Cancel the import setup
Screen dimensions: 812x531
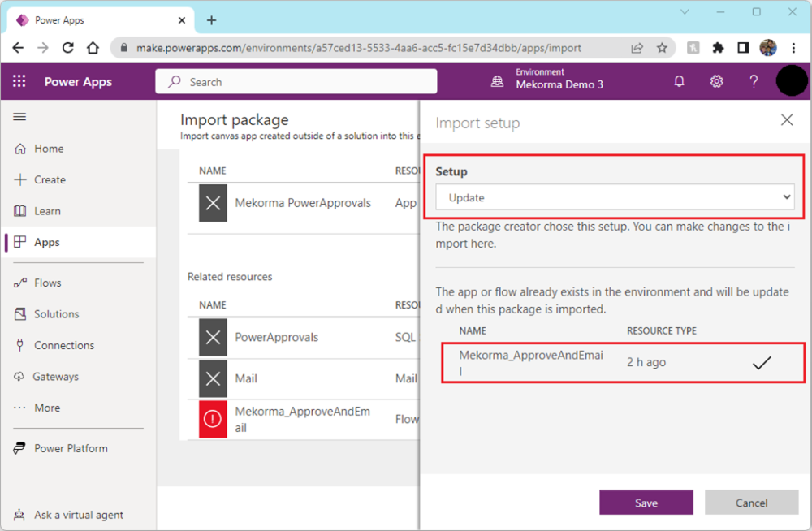[751, 503]
